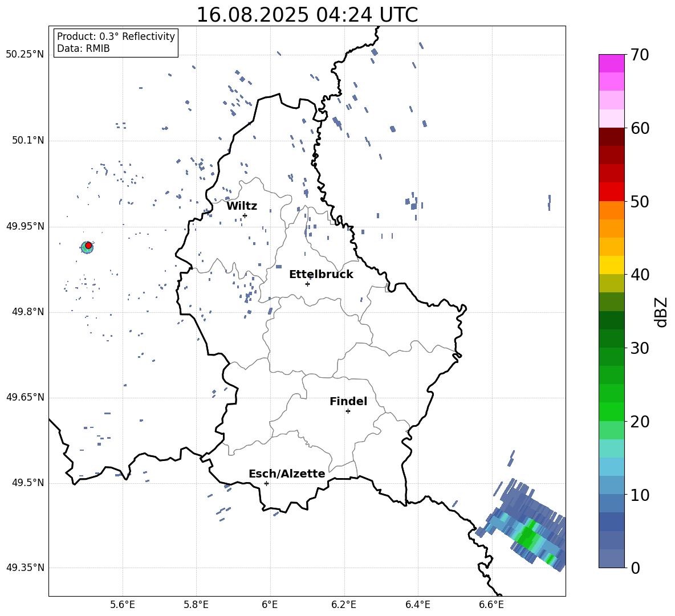This screenshot has width=675, height=616.
Task: Select the Esch/Alzette station label
Action: click(287, 474)
